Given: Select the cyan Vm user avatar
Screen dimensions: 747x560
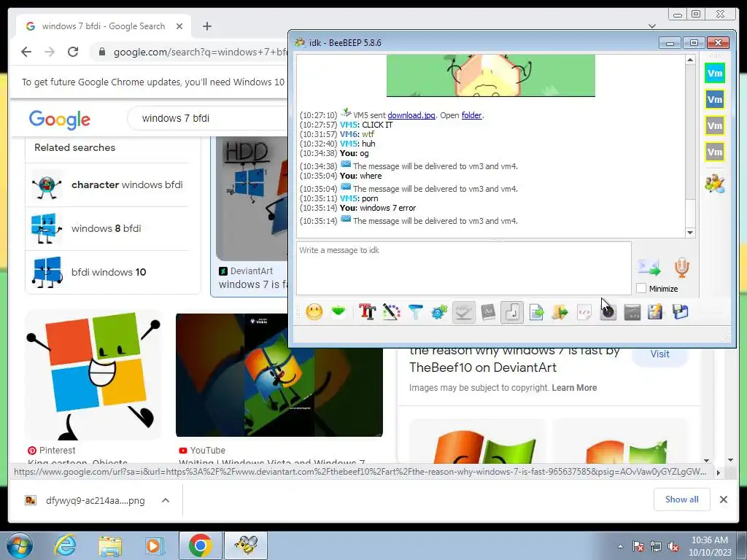Looking at the screenshot, I should click(x=715, y=74).
